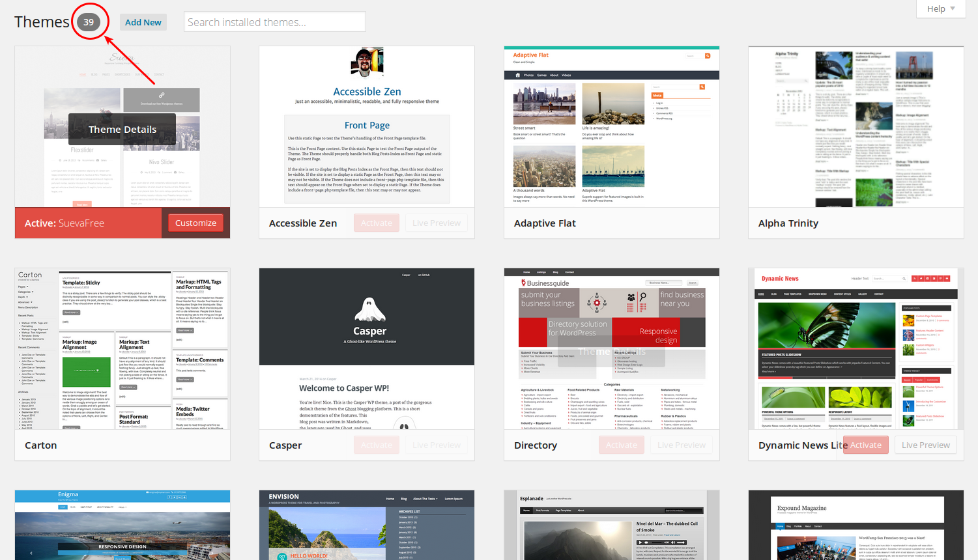Click the Add New themes button

point(143,22)
